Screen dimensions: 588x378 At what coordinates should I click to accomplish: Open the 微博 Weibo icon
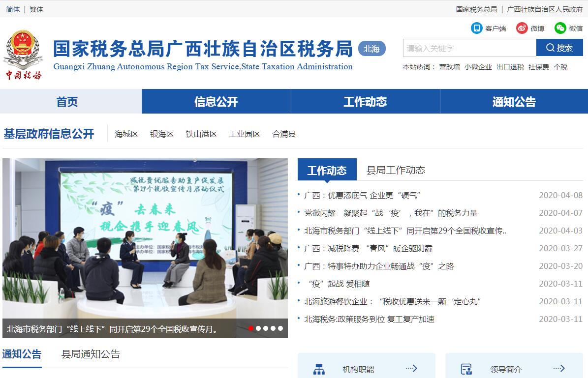[522, 28]
